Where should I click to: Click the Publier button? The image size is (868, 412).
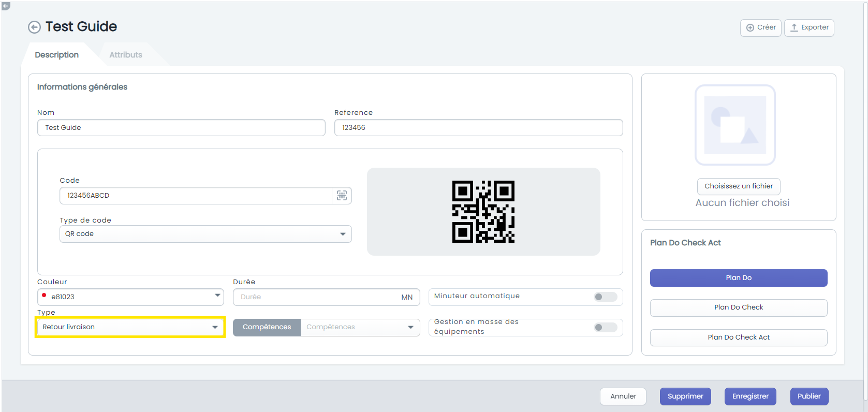pyautogui.click(x=809, y=396)
